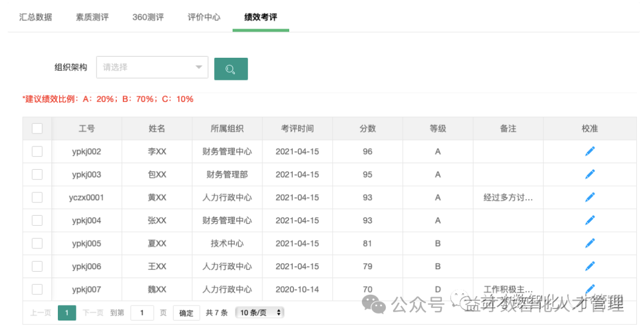Click the 等级 column header
Image resolution: width=644 pixels, height=330 pixels.
438,129
